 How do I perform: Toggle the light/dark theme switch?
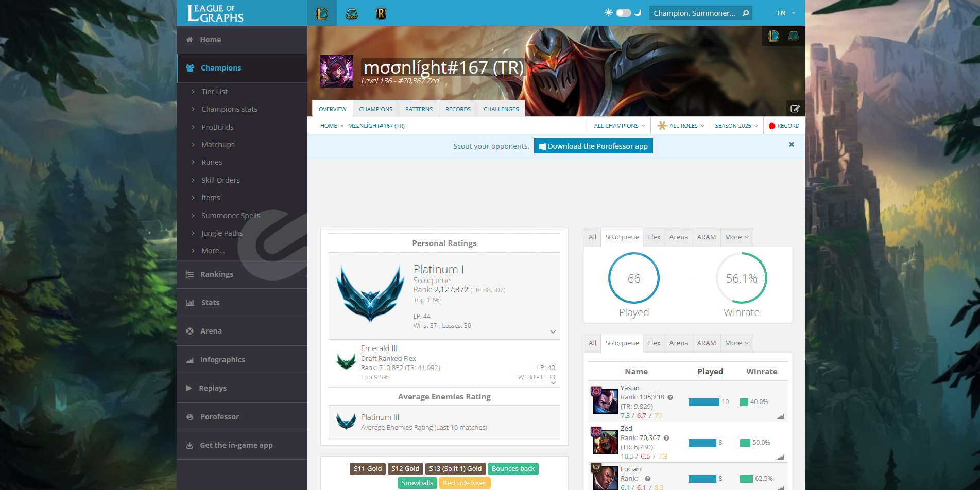tap(623, 13)
